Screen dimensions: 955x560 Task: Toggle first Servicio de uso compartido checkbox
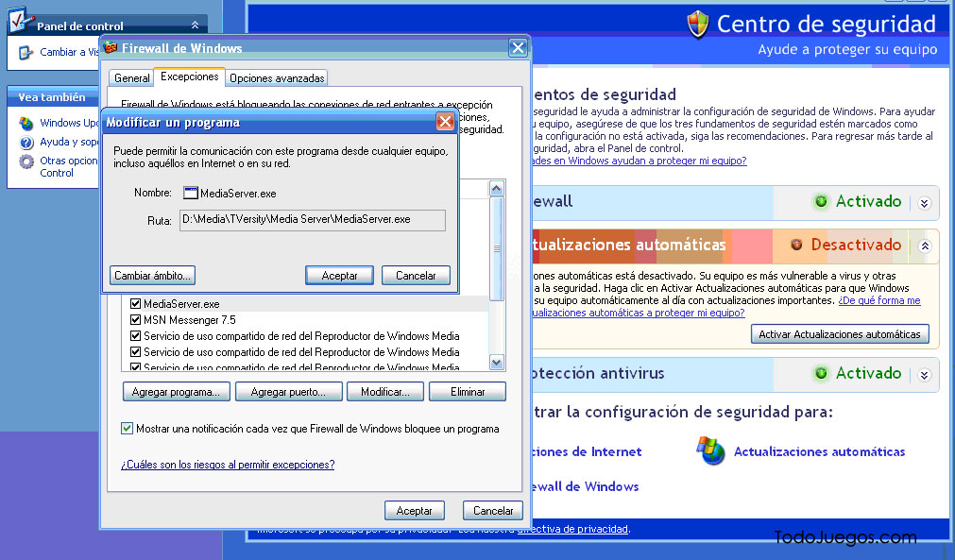point(136,335)
